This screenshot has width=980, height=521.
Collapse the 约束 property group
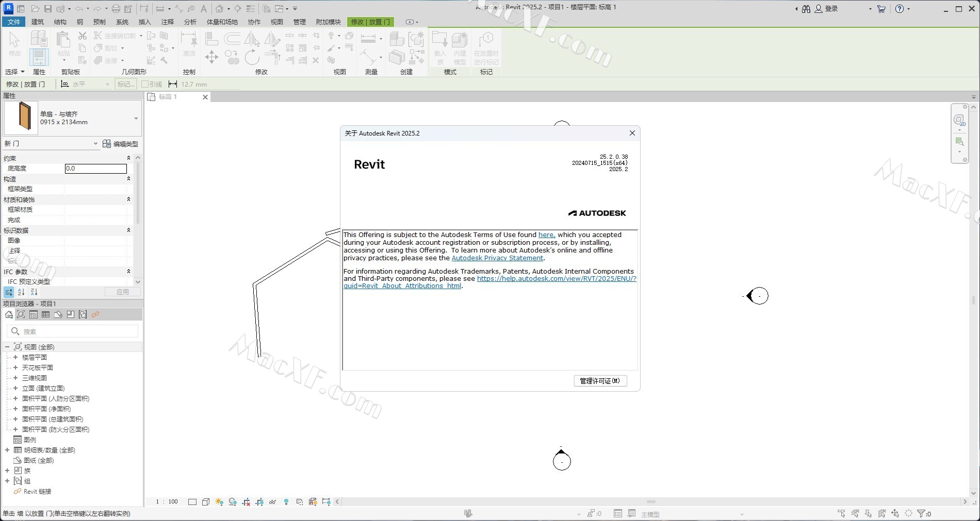[128, 158]
